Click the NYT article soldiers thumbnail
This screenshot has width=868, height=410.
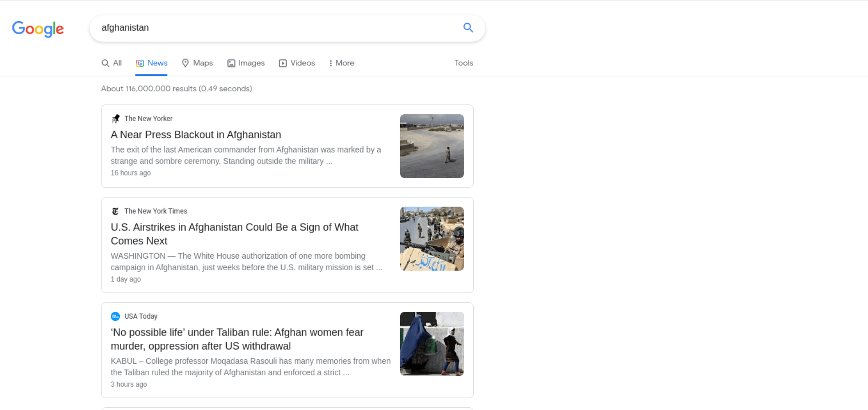tap(432, 239)
